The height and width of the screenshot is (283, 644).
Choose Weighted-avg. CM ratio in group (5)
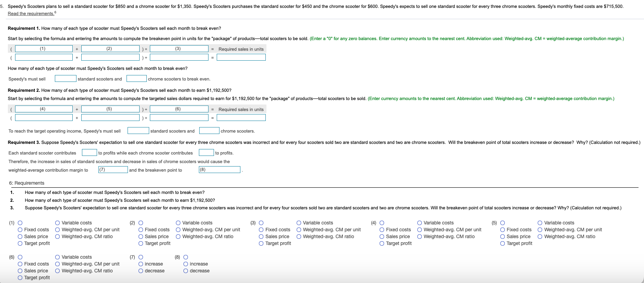point(540,237)
